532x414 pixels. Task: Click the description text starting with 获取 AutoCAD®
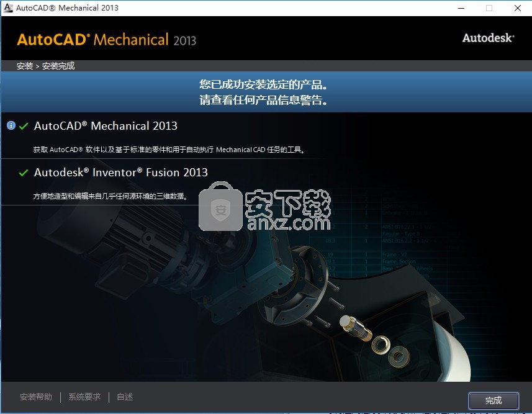click(169, 150)
